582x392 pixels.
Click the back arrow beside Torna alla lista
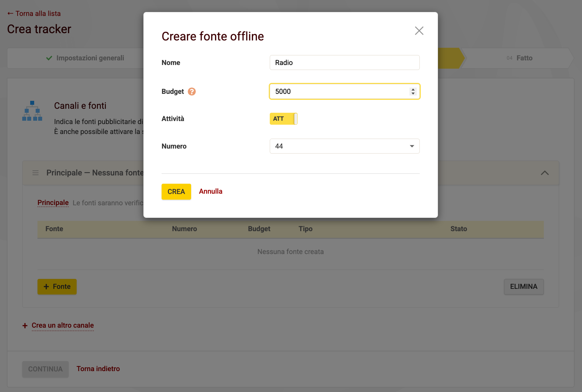point(9,13)
